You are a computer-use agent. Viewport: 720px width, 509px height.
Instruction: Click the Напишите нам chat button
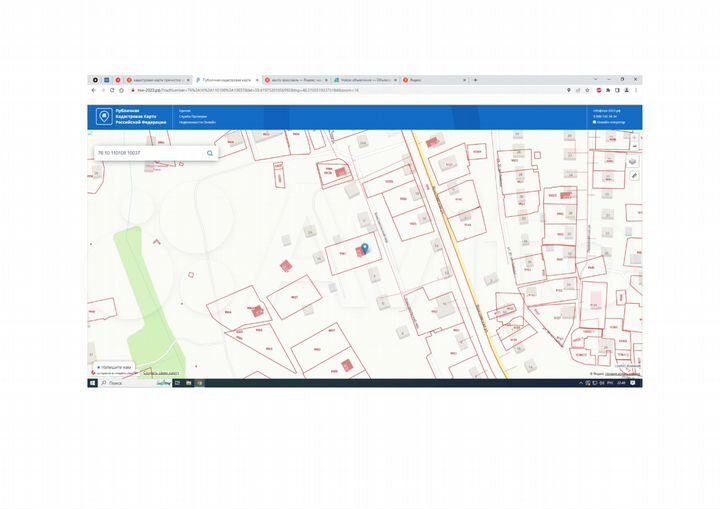tap(115, 367)
